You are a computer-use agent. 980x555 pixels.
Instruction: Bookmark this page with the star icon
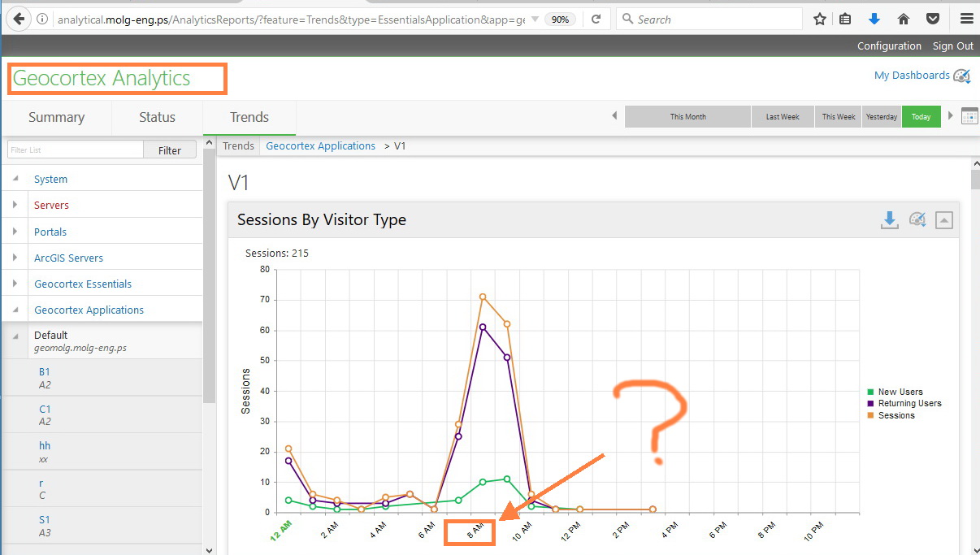click(x=820, y=19)
